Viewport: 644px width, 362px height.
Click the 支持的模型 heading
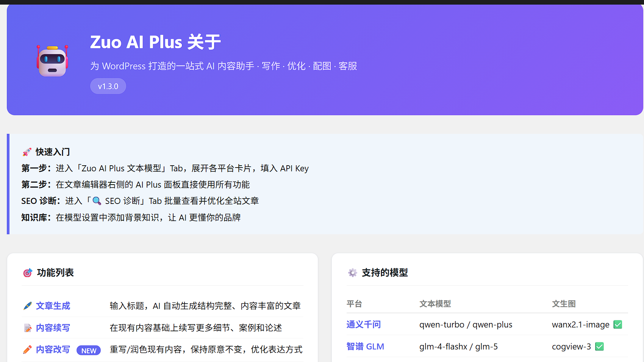[385, 273]
